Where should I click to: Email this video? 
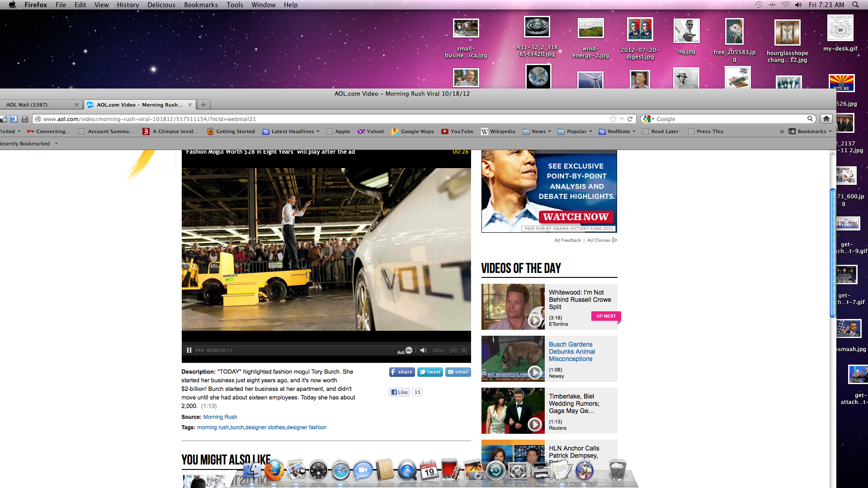click(458, 372)
